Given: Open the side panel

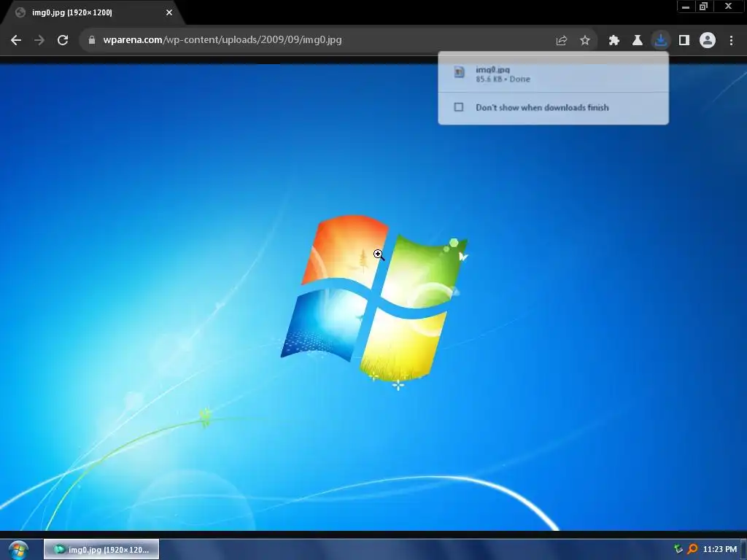Looking at the screenshot, I should pos(684,41).
